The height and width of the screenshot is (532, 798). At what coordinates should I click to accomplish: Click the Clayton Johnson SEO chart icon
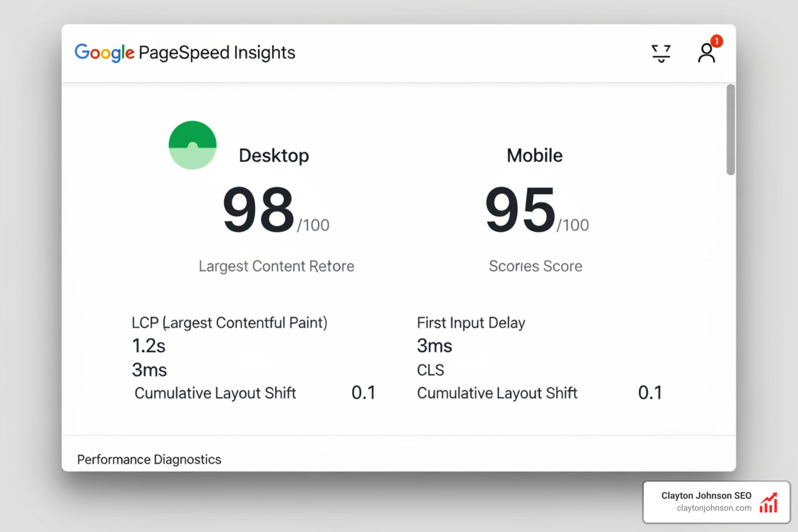point(768,502)
